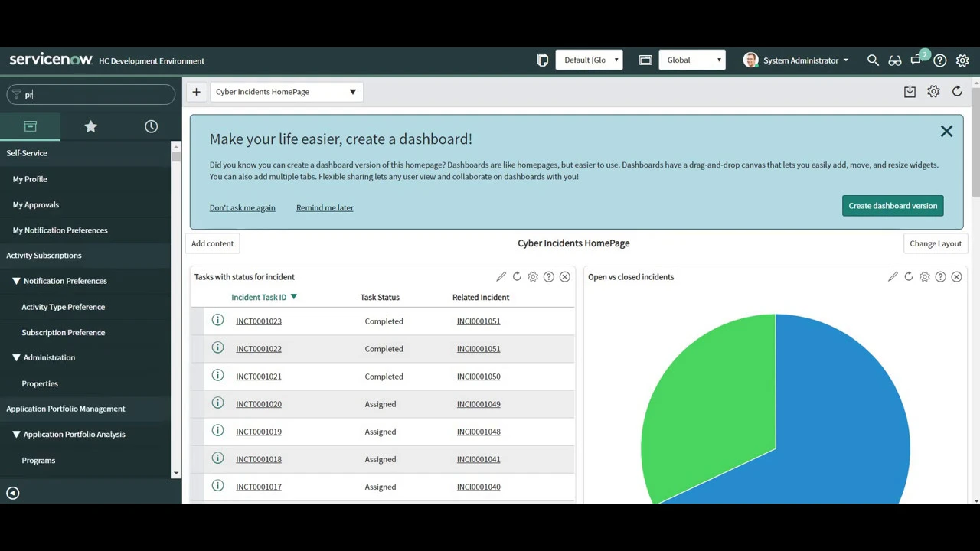Collapse the navigator with bottom-left arrow
The height and width of the screenshot is (551, 980).
(13, 493)
